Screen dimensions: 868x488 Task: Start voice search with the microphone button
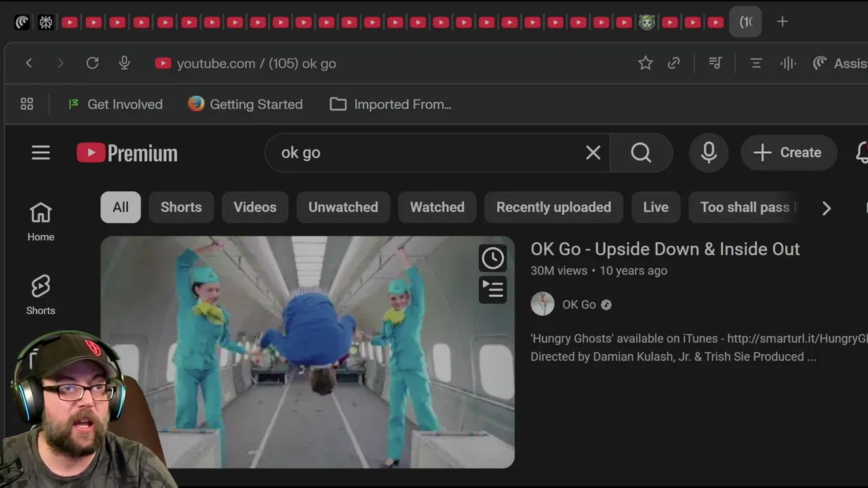[709, 152]
